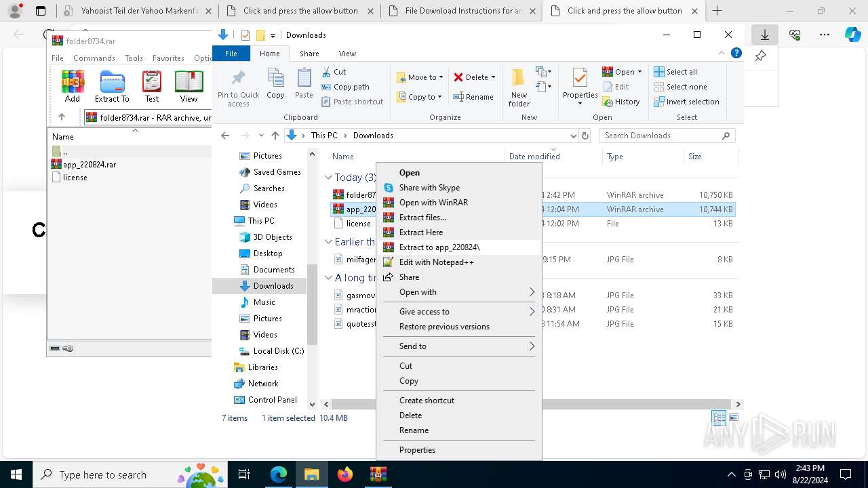Select Extract Here from context menu
This screenshot has width=868, height=488.
(x=458, y=232)
